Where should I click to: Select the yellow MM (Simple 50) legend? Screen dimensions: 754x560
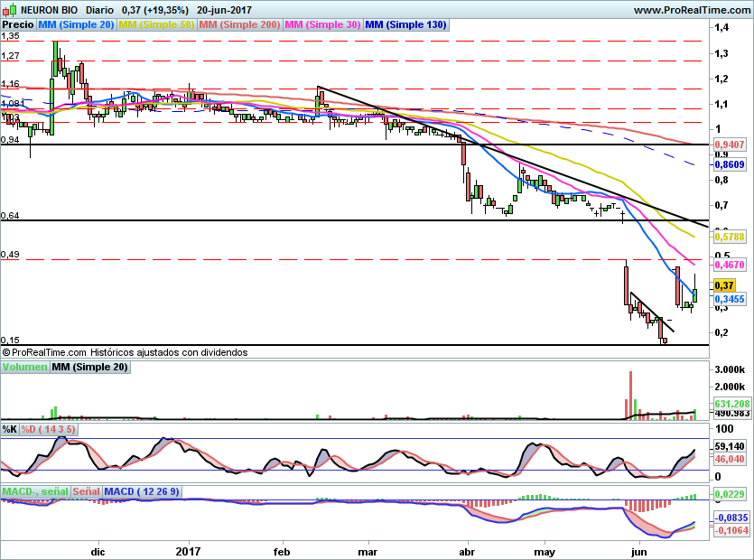point(156,25)
